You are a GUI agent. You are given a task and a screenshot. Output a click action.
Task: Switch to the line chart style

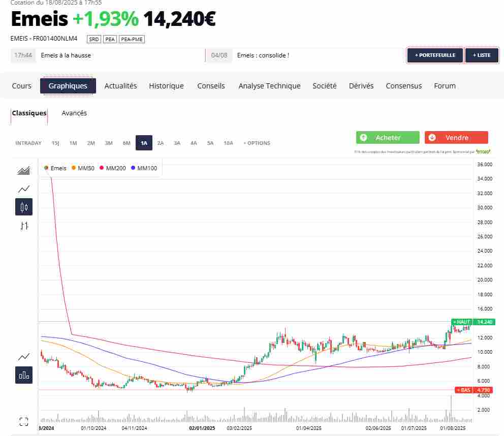click(23, 189)
